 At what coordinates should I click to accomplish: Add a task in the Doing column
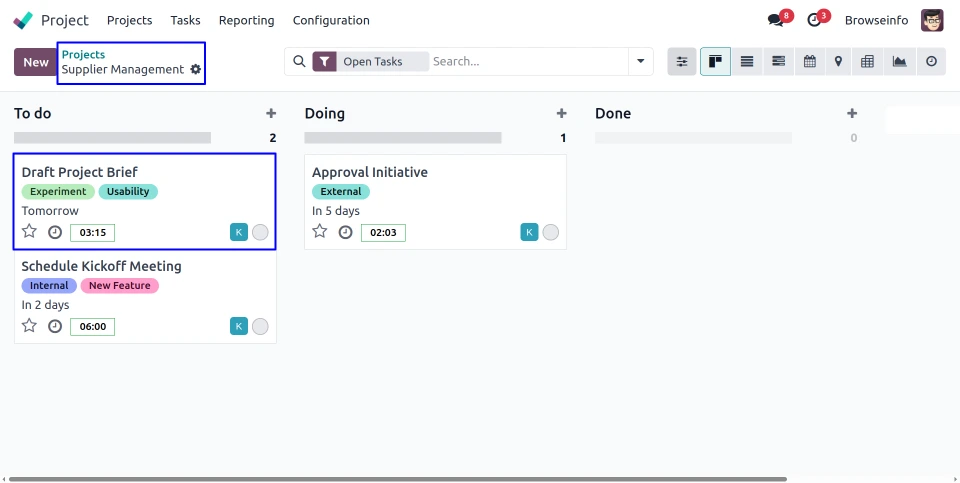click(562, 114)
